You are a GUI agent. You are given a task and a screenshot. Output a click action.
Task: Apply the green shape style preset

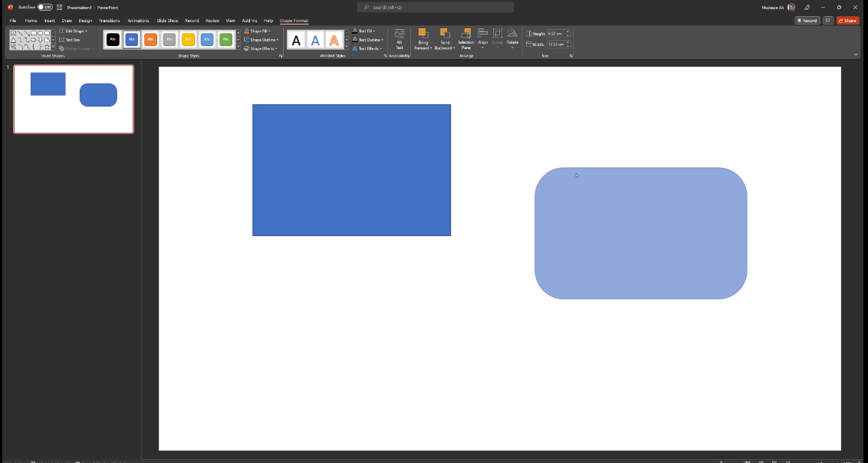coord(226,39)
